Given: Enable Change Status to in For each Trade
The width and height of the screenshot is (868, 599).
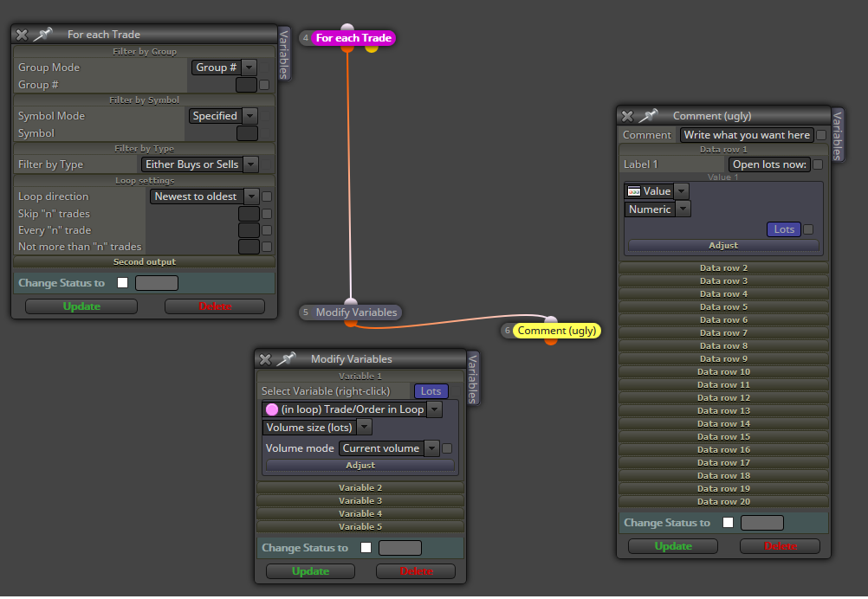Looking at the screenshot, I should [122, 283].
